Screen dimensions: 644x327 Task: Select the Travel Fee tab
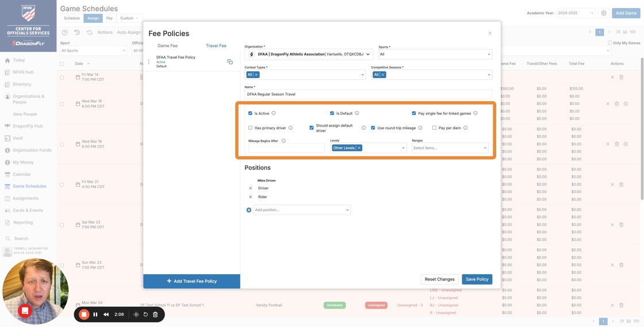click(216, 46)
